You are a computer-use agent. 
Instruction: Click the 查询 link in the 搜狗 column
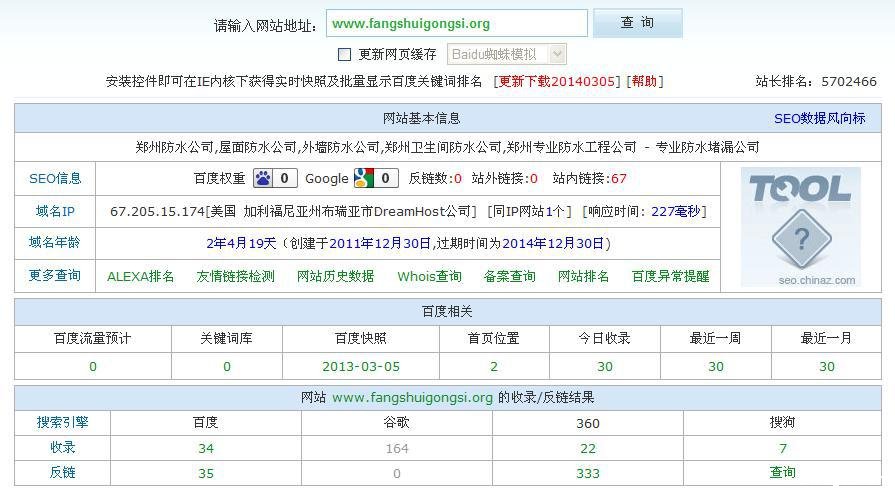point(782,472)
